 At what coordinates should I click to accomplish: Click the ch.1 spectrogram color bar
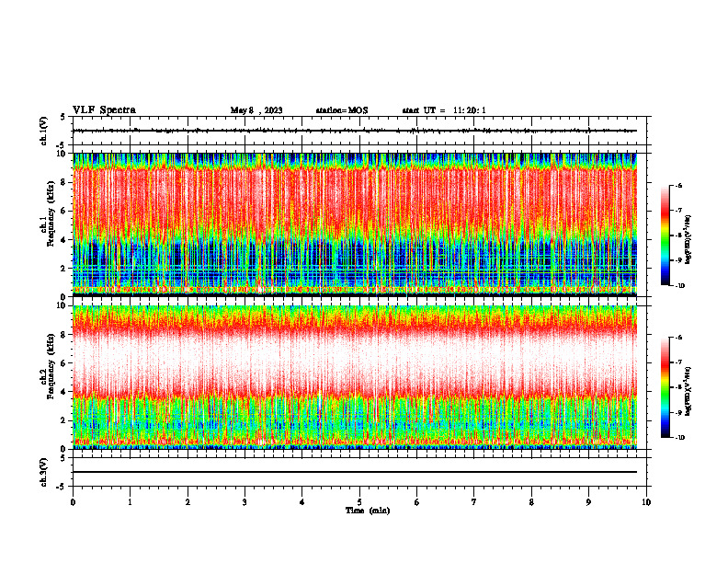(x=665, y=236)
